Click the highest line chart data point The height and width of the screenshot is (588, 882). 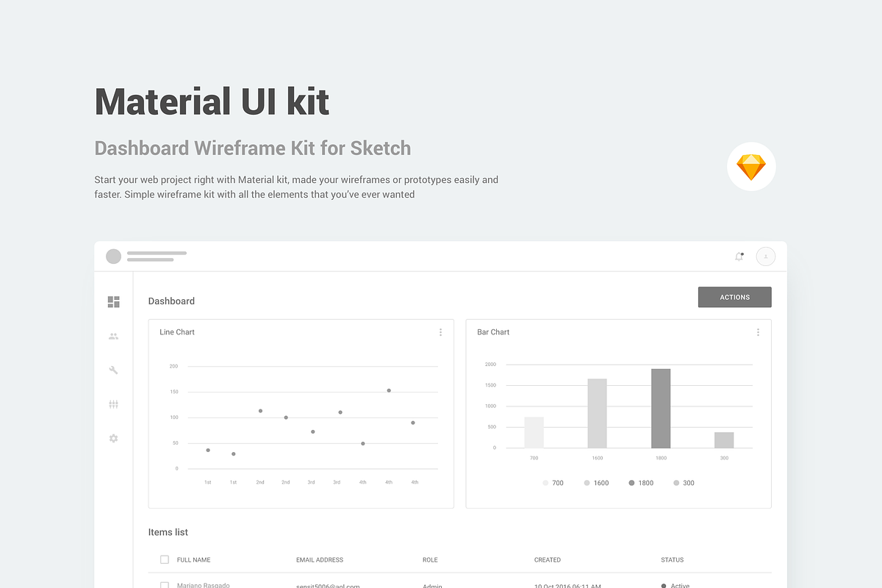click(x=389, y=390)
